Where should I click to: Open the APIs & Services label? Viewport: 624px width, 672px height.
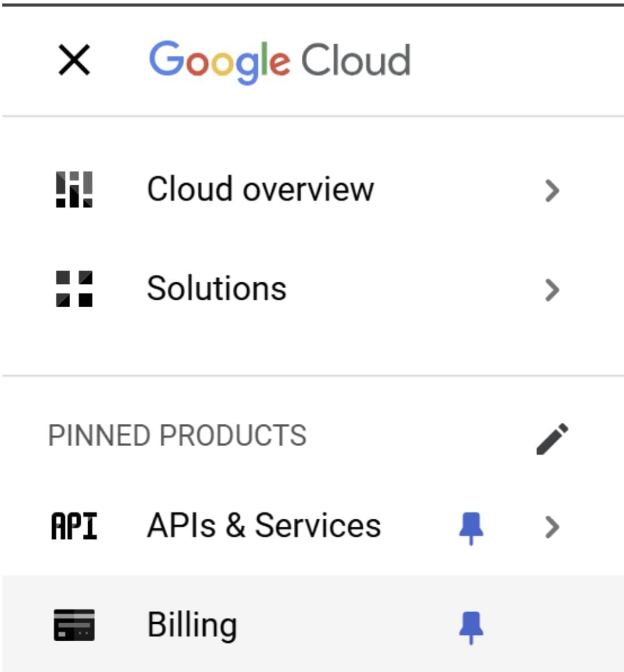(264, 526)
